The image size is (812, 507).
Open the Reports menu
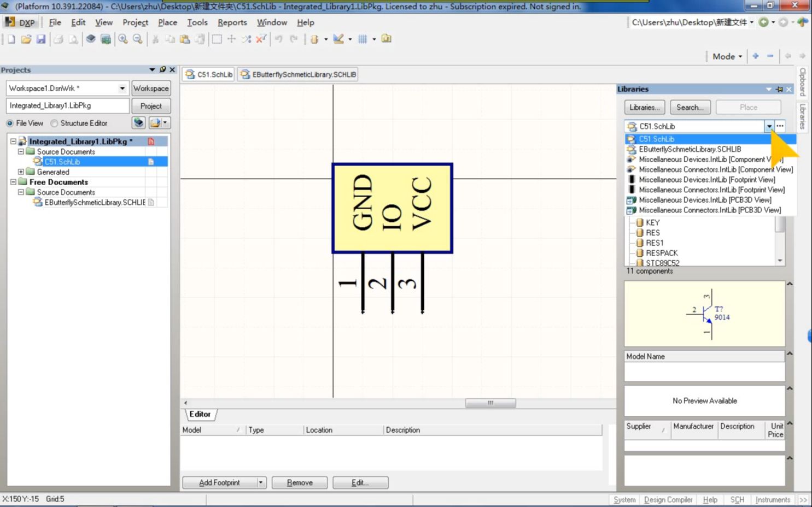[x=232, y=22]
